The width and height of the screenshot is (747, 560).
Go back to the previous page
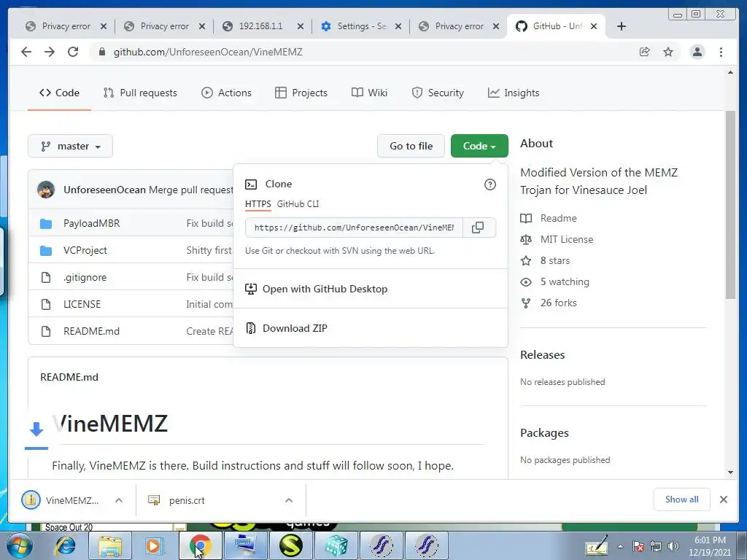(26, 52)
